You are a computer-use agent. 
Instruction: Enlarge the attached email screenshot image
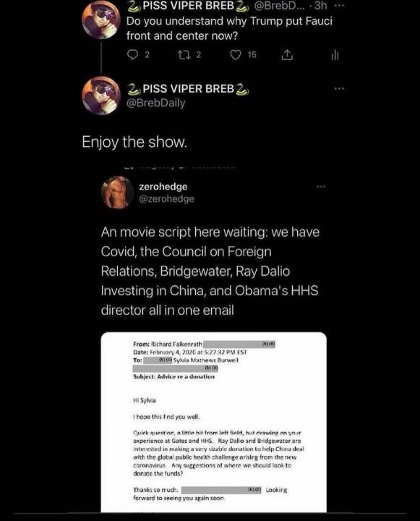point(213,422)
